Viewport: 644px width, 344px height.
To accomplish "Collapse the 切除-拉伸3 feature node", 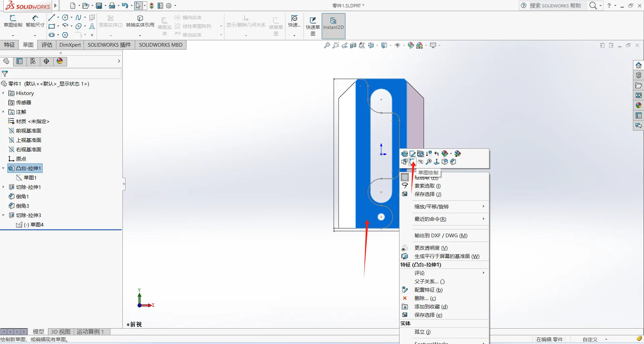I will point(3,215).
